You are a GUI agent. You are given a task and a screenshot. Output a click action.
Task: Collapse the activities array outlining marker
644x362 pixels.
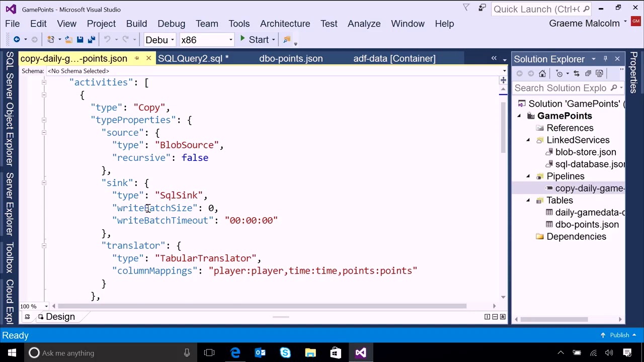coord(44,82)
